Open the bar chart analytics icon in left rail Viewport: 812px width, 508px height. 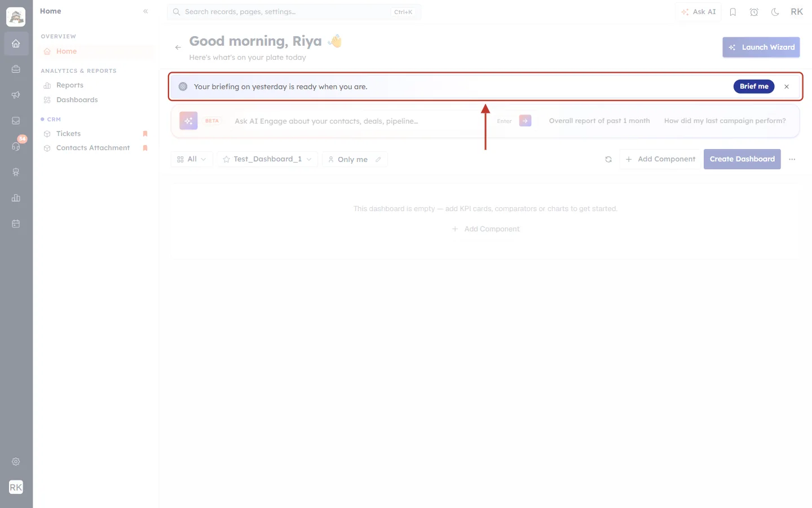[16, 198]
